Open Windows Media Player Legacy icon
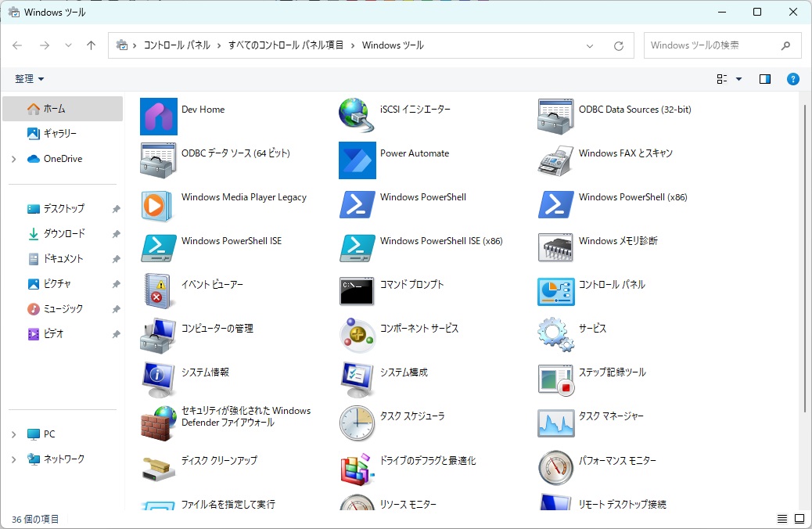The width and height of the screenshot is (812, 529). click(156, 206)
